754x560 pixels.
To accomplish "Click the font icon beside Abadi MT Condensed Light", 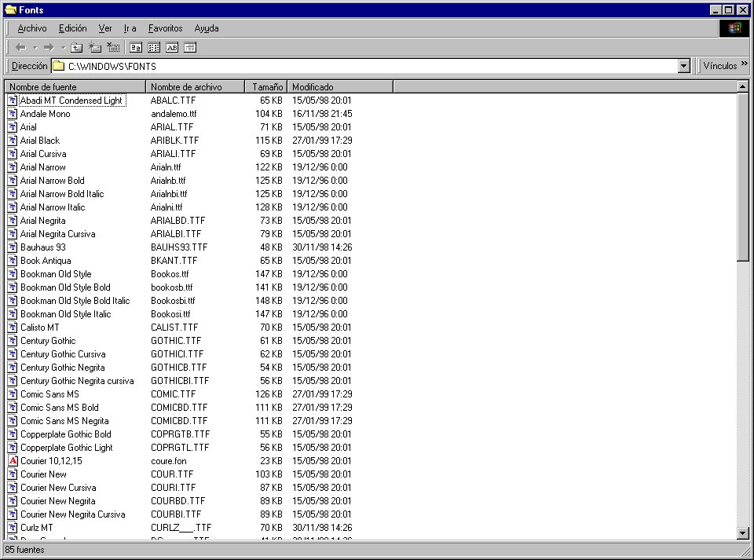I will pyautogui.click(x=13, y=101).
